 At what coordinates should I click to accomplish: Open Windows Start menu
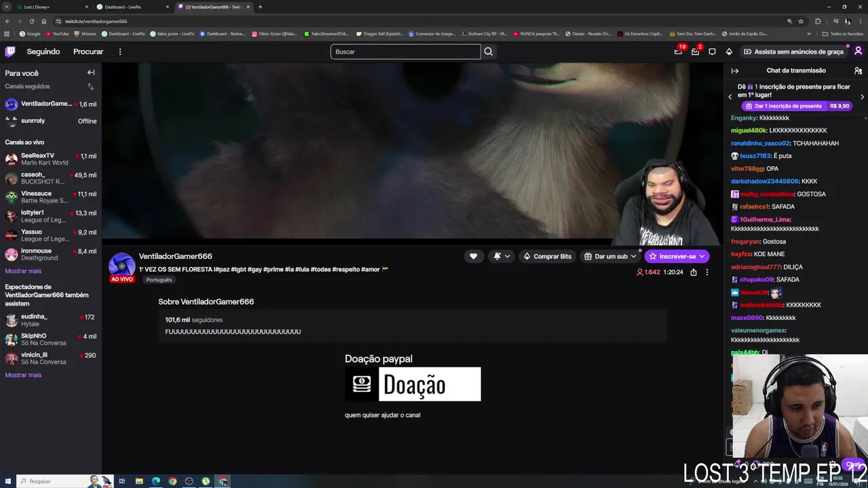pyautogui.click(x=7, y=481)
